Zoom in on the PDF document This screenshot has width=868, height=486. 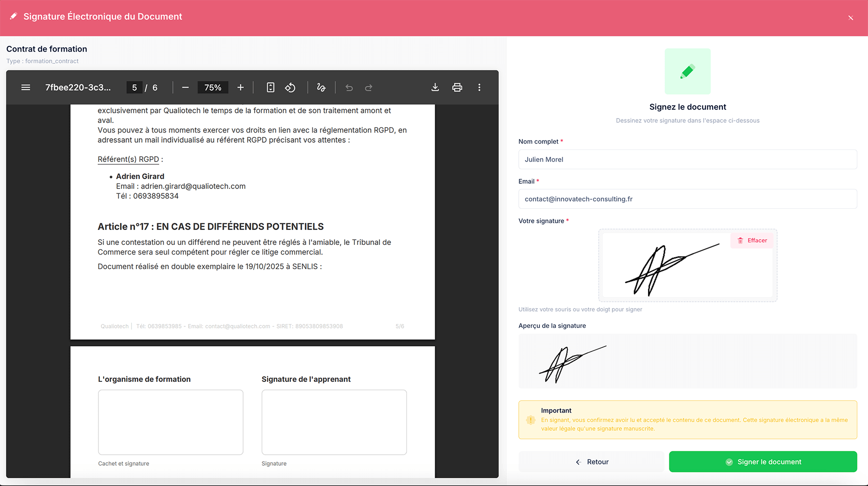click(x=241, y=87)
